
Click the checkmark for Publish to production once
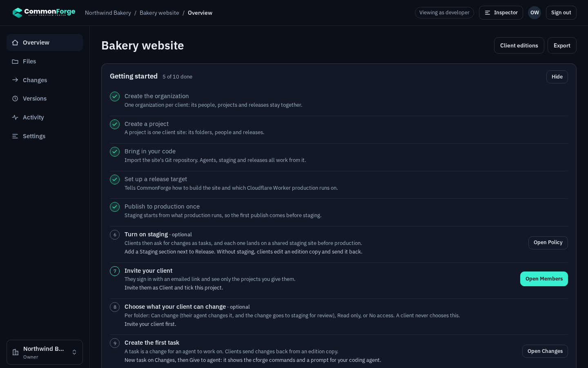pyautogui.click(x=115, y=207)
